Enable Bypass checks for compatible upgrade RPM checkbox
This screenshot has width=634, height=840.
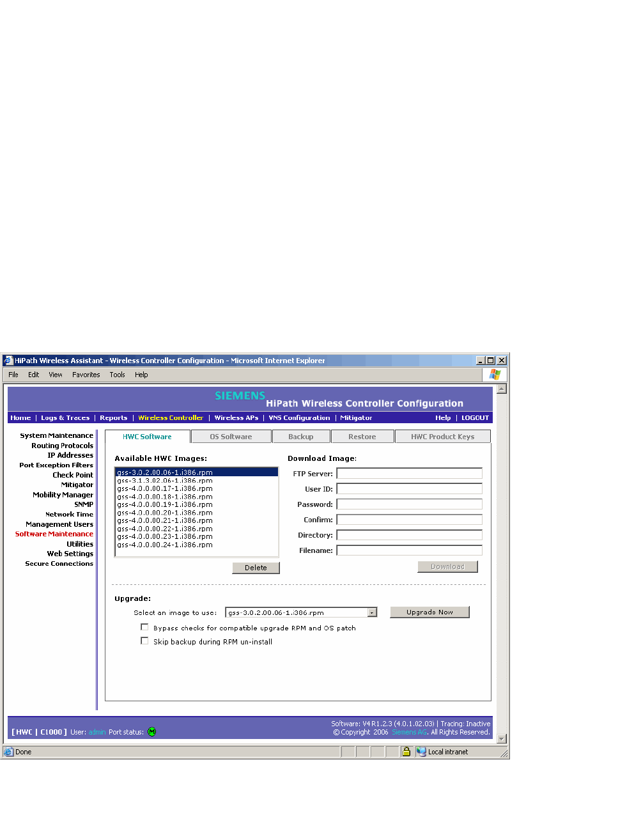point(144,627)
